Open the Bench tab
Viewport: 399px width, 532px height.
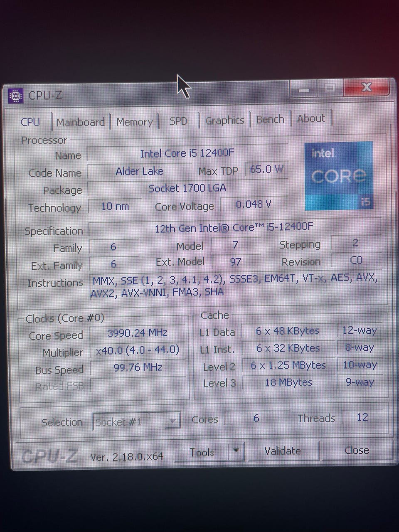[x=270, y=119]
